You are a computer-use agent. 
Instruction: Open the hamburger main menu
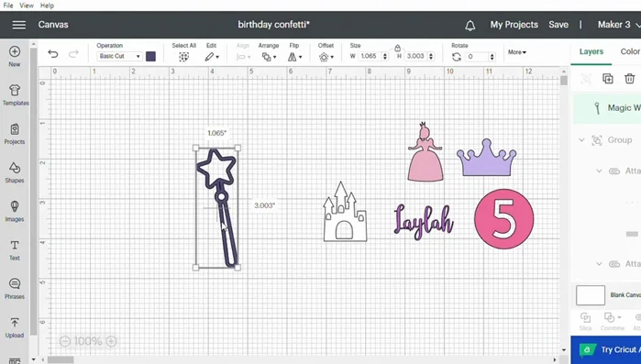pos(19,25)
